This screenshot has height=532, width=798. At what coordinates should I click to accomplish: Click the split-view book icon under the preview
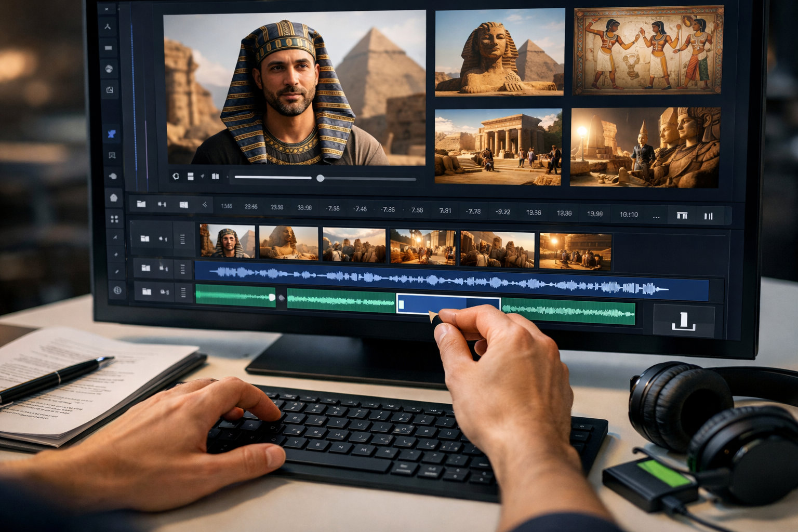click(215, 177)
